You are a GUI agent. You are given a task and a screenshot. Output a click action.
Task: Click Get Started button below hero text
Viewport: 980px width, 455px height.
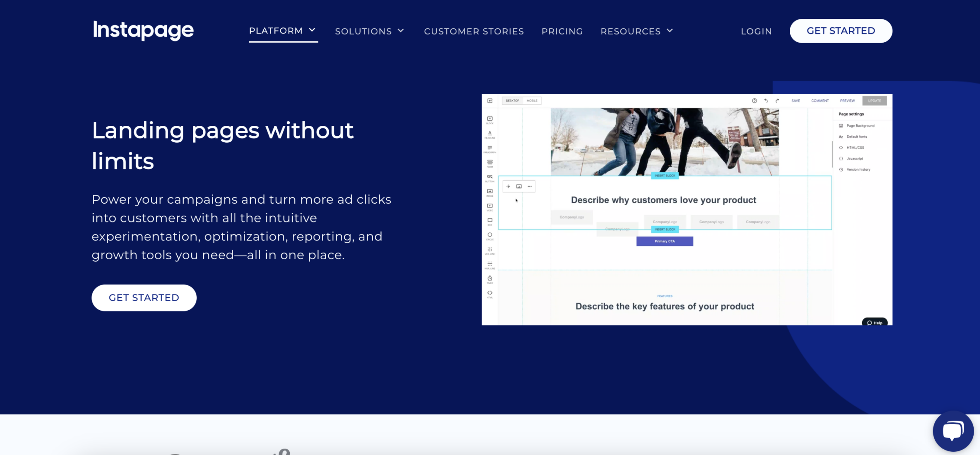point(144,297)
